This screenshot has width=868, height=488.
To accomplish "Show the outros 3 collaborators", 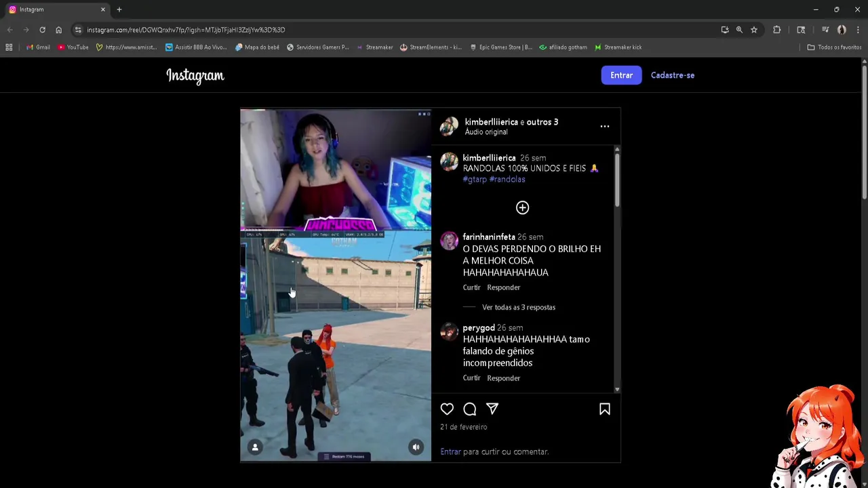I will (542, 122).
